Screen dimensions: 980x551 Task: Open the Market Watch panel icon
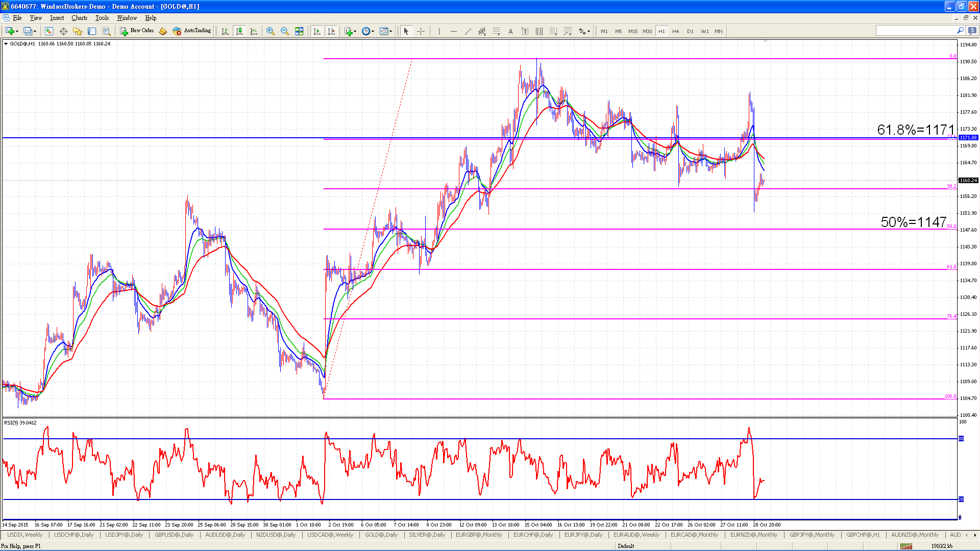pyautogui.click(x=49, y=31)
